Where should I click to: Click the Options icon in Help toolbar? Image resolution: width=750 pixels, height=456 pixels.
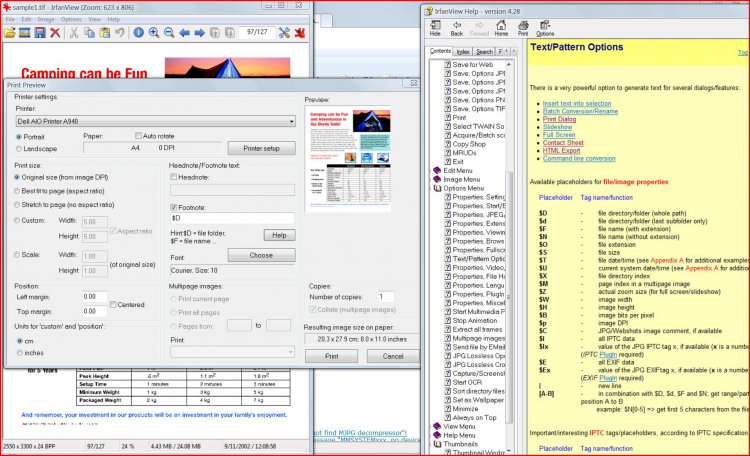coord(545,28)
